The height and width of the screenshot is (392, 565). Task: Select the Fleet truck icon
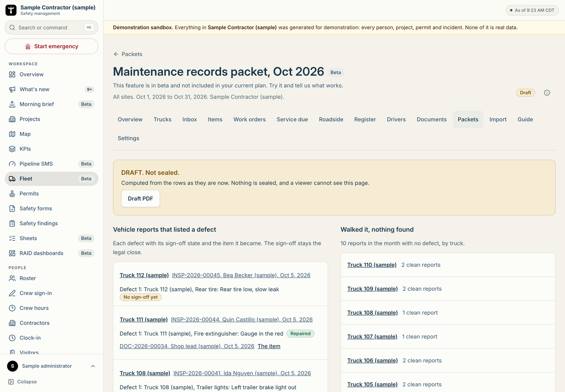(12, 179)
